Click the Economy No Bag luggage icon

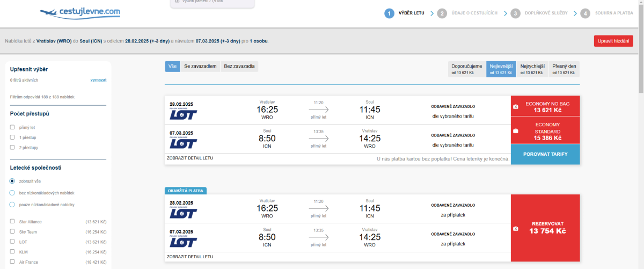(516, 106)
